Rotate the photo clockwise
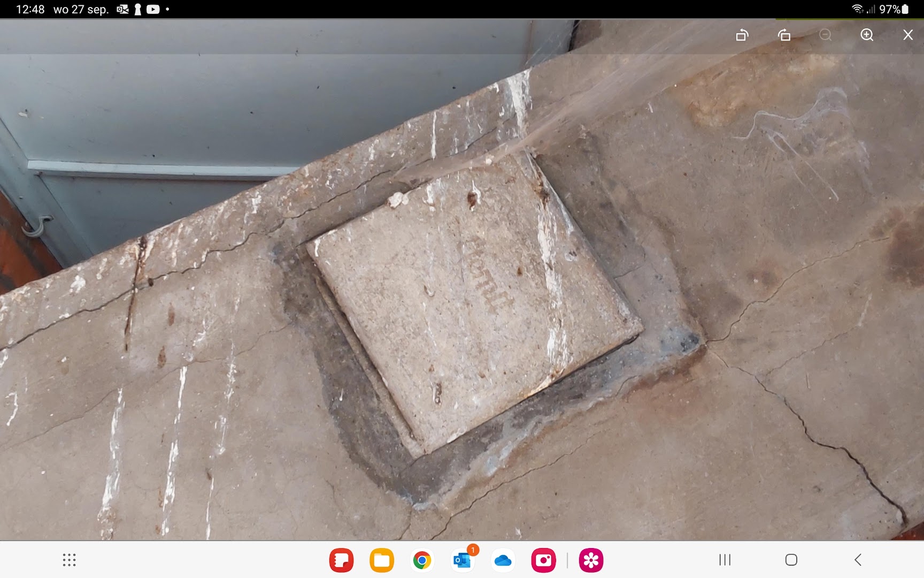 pos(784,35)
